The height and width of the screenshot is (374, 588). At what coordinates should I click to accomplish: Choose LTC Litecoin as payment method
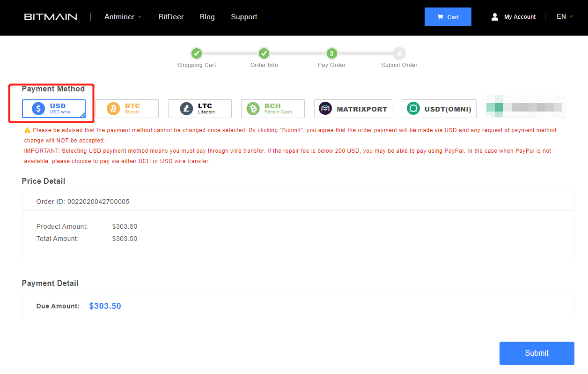click(200, 109)
